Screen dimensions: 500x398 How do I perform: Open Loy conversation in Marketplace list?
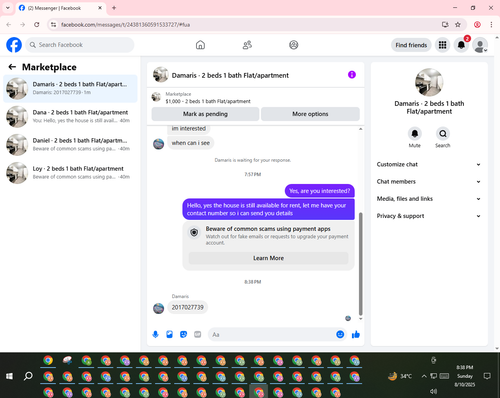click(70, 173)
